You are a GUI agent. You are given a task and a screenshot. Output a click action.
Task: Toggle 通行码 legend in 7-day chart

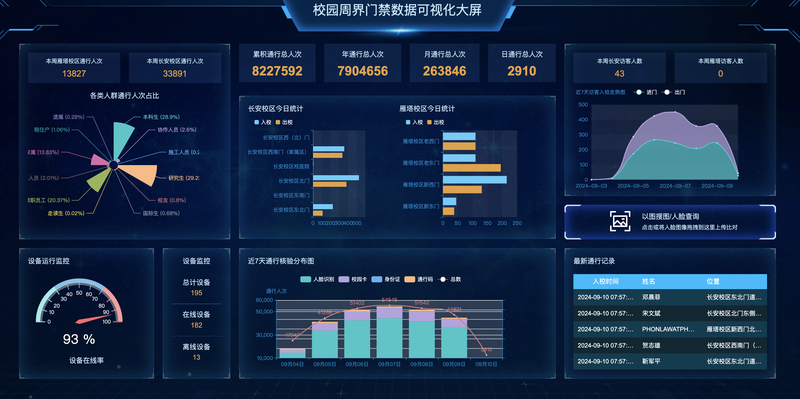418,279
